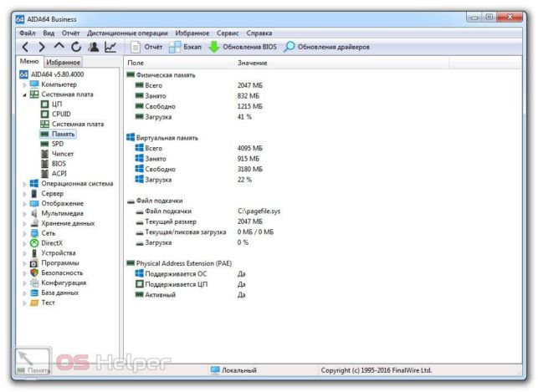Click the База данных database icon

click(x=34, y=293)
